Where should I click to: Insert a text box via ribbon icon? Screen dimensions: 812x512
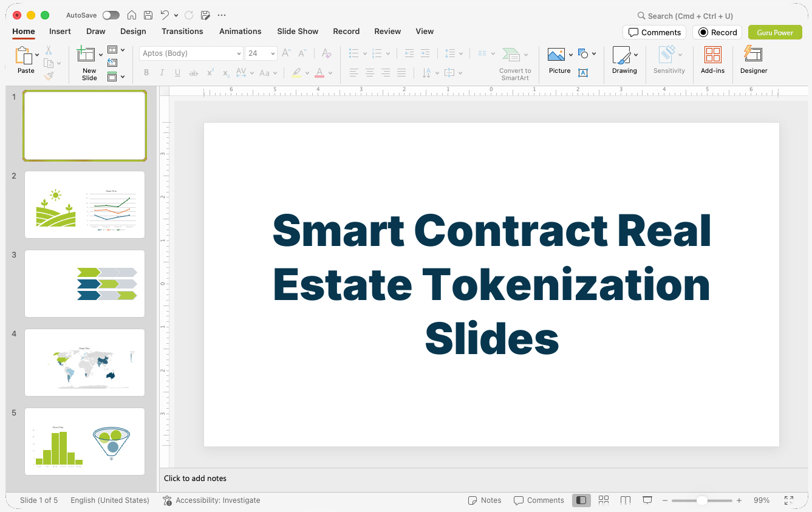coord(583,73)
